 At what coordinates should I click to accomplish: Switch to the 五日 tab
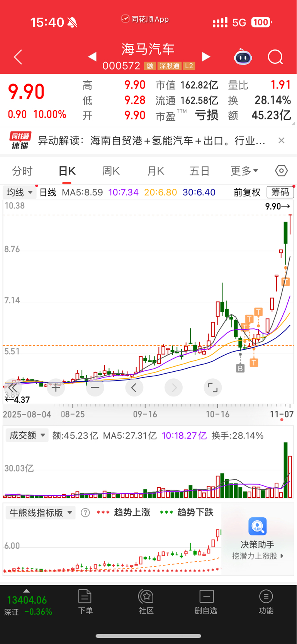click(200, 171)
